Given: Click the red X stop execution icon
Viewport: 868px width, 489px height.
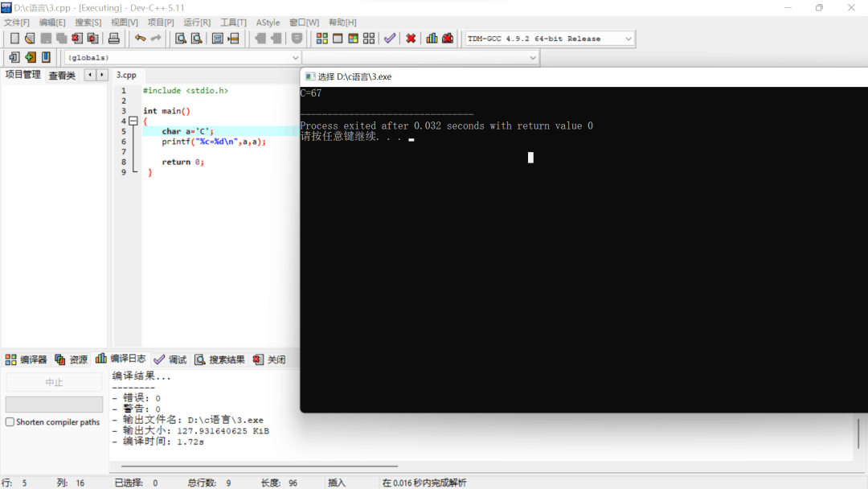Looking at the screenshot, I should [411, 39].
